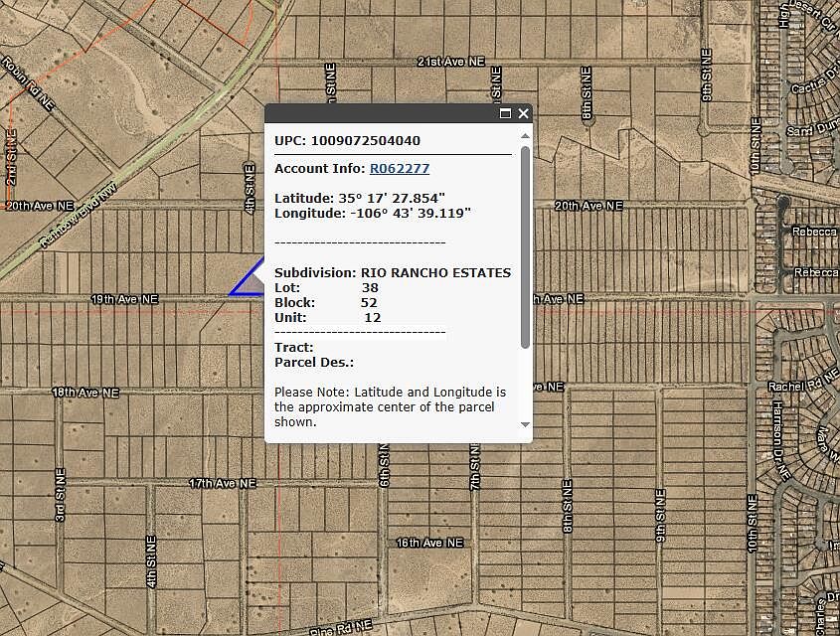Click the Pine Rd NE map label

coord(341,628)
